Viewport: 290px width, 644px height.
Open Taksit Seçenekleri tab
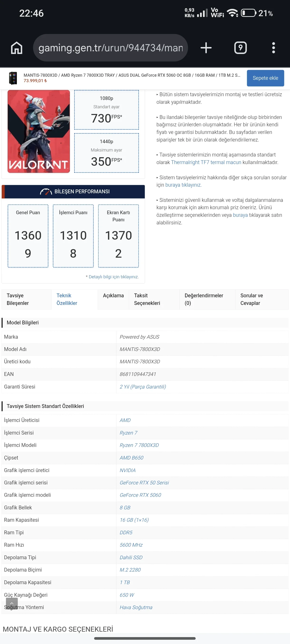(x=154, y=299)
